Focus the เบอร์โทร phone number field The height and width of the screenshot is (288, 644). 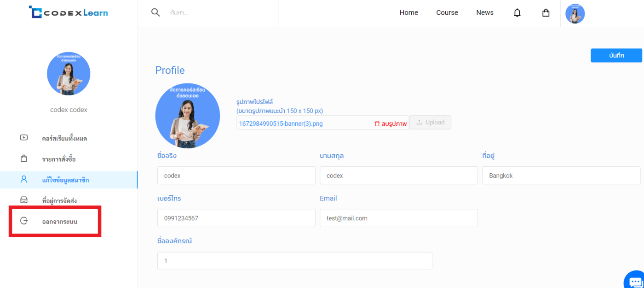pos(236,218)
